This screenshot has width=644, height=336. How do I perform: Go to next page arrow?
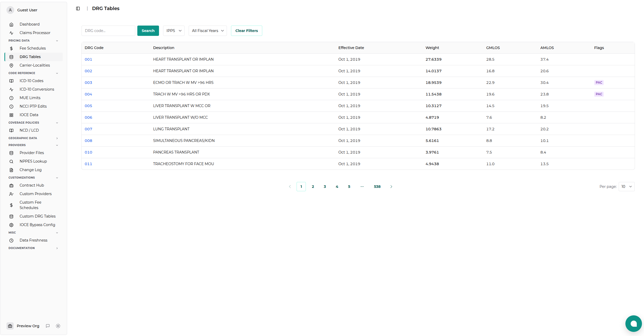pyautogui.click(x=391, y=187)
